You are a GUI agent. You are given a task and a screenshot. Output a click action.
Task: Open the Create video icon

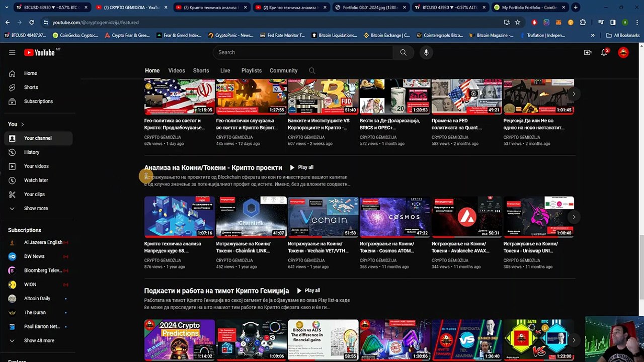[587, 52]
